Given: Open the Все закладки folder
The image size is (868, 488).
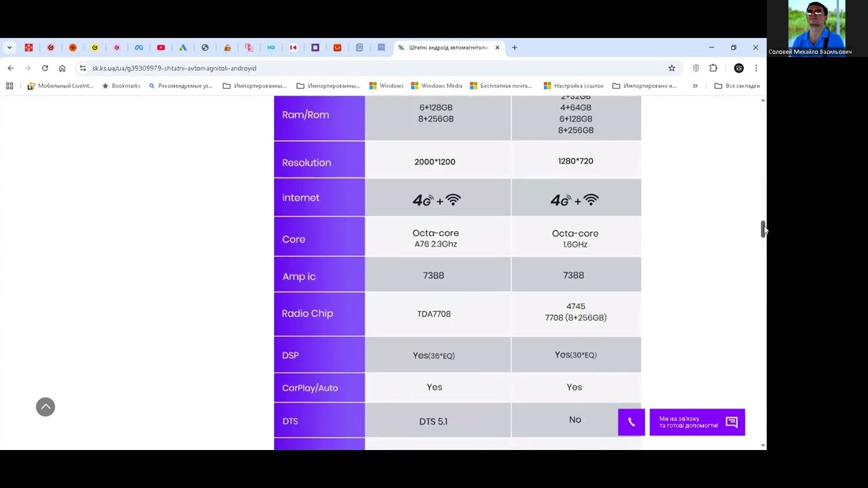Looking at the screenshot, I should click(737, 86).
